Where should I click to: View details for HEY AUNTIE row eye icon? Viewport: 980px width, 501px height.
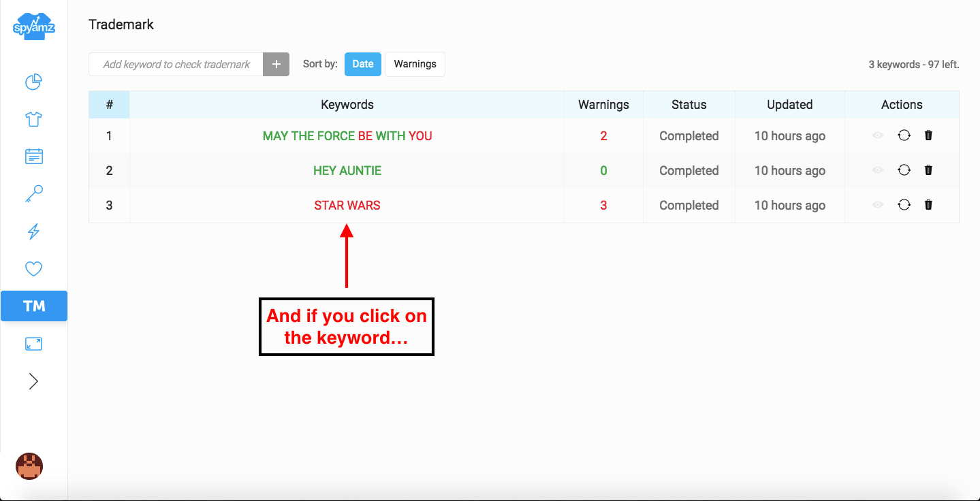pyautogui.click(x=878, y=170)
